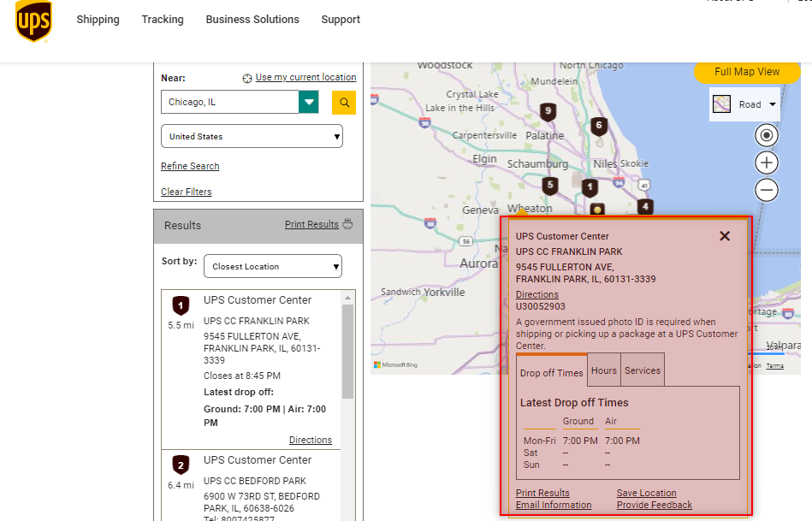Switch to the Hours tab
The width and height of the screenshot is (812, 521).
coord(604,370)
